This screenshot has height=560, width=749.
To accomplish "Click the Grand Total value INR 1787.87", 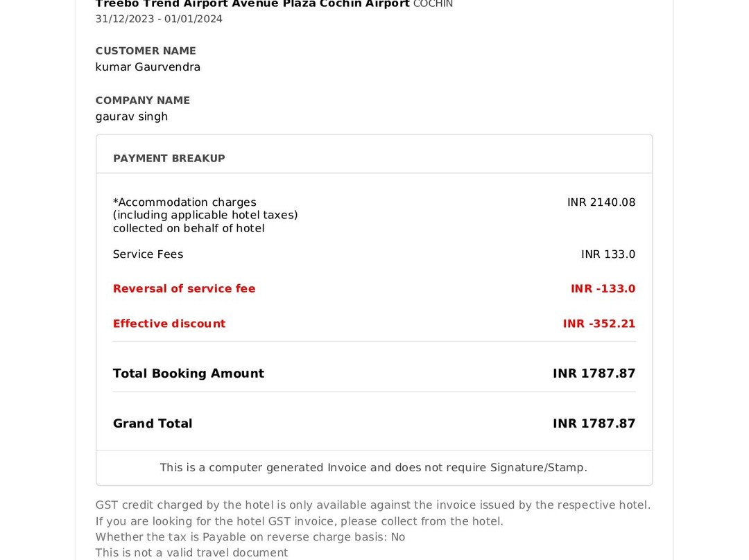I will click(x=594, y=423).
